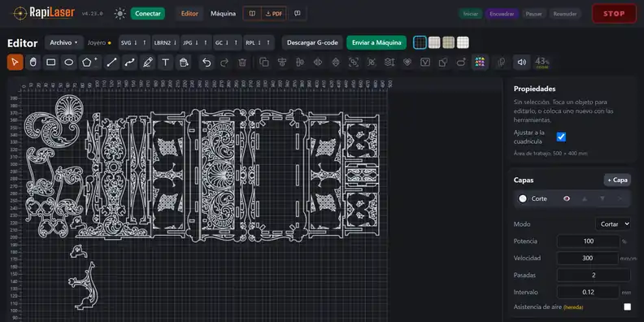Click the SVG up arrow
Viewport: 644px width, 322px height.
coord(145,43)
